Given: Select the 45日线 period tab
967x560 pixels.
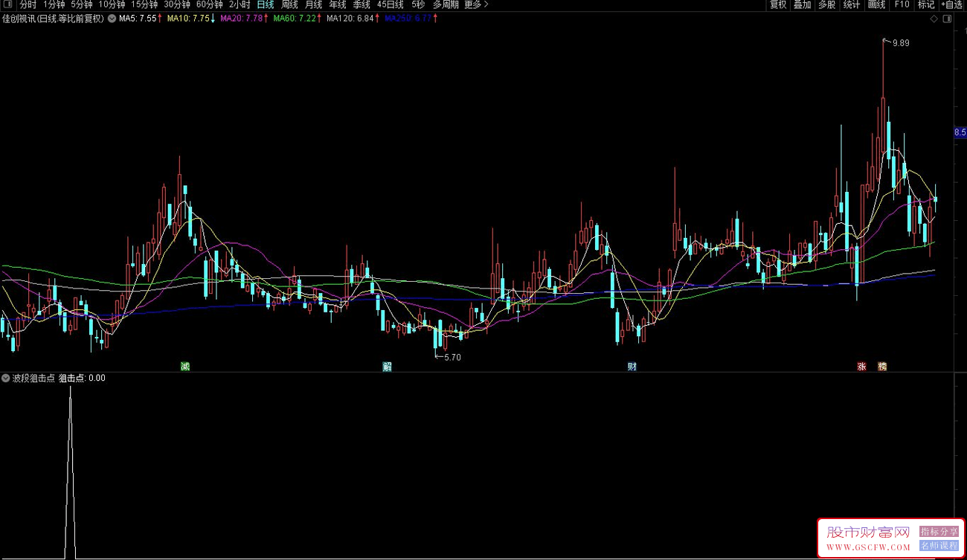Looking at the screenshot, I should tap(391, 4).
